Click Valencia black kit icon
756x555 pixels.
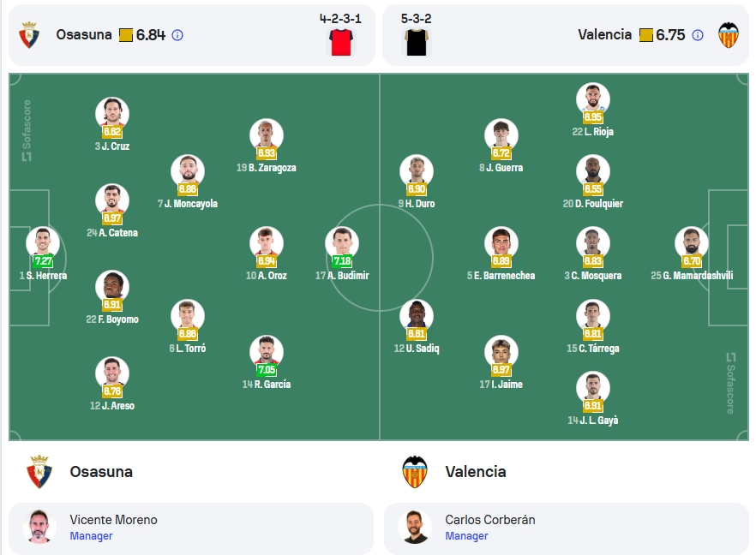pyautogui.click(x=417, y=42)
